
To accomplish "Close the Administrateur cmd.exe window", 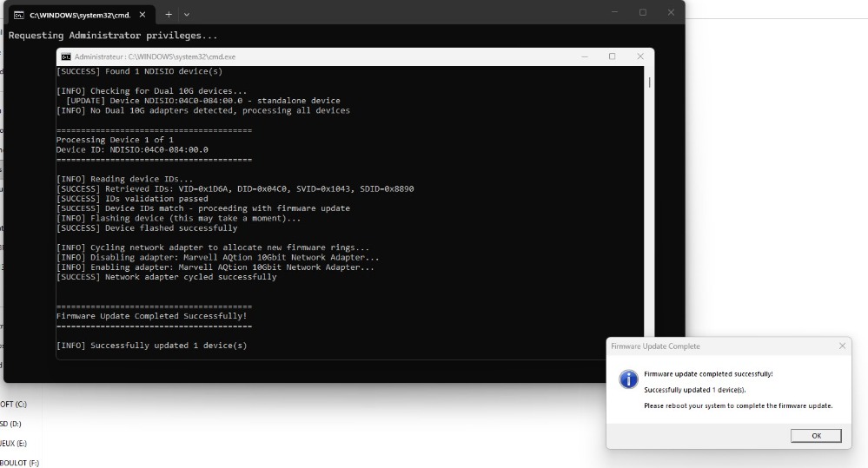I will [x=640, y=56].
